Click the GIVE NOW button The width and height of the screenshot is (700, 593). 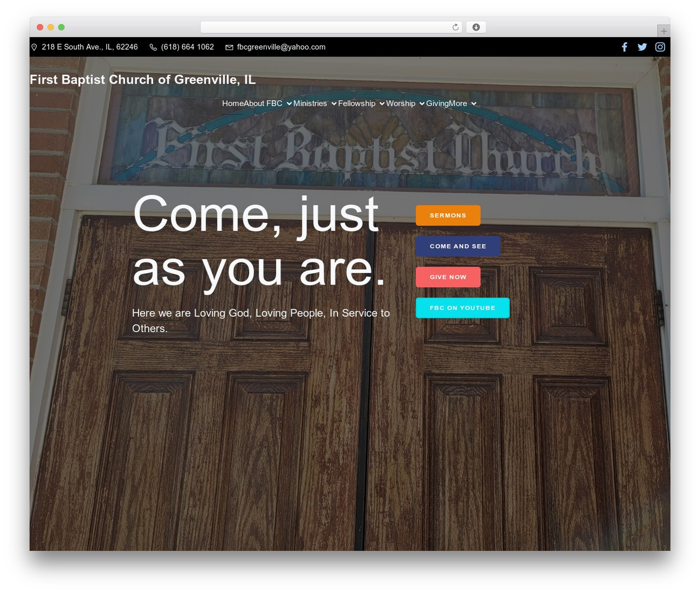coord(448,277)
